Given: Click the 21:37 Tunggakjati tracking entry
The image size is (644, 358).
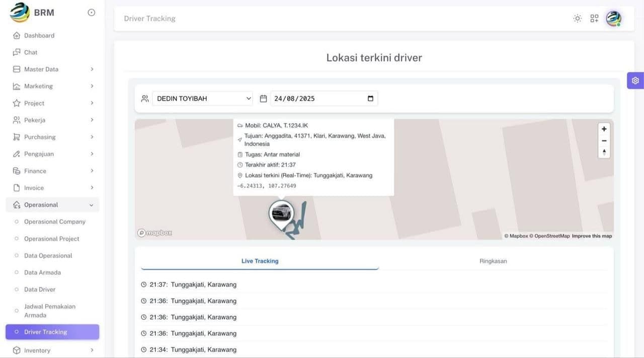Looking at the screenshot, I should [x=374, y=285].
